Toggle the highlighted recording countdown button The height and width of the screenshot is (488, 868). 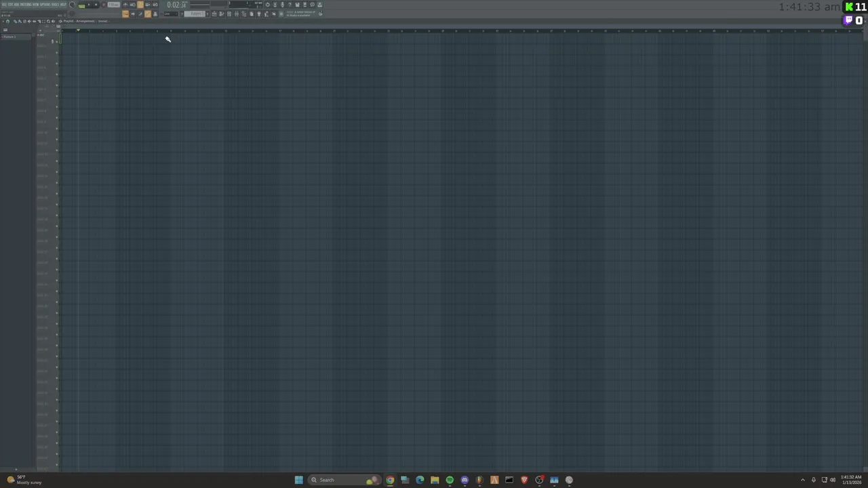(x=140, y=5)
